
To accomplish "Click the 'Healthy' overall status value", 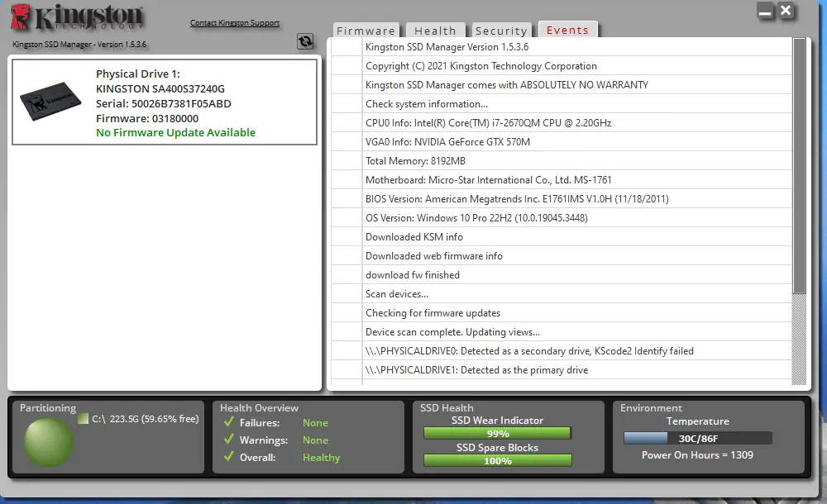I will tap(321, 457).
